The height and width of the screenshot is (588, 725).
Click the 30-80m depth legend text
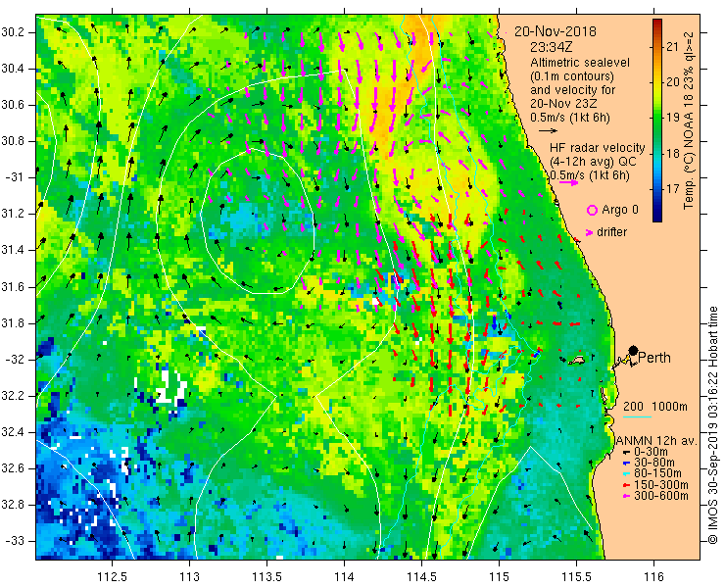(654, 463)
